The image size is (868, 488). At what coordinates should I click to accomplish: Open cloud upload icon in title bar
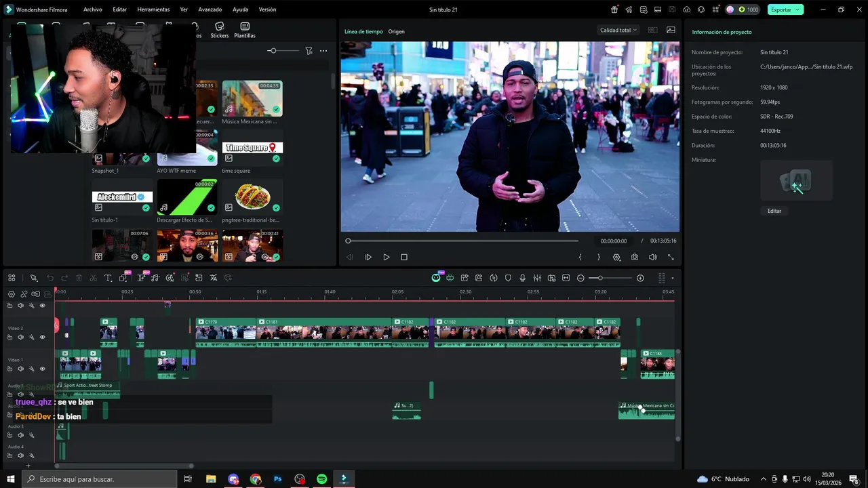pyautogui.click(x=686, y=9)
